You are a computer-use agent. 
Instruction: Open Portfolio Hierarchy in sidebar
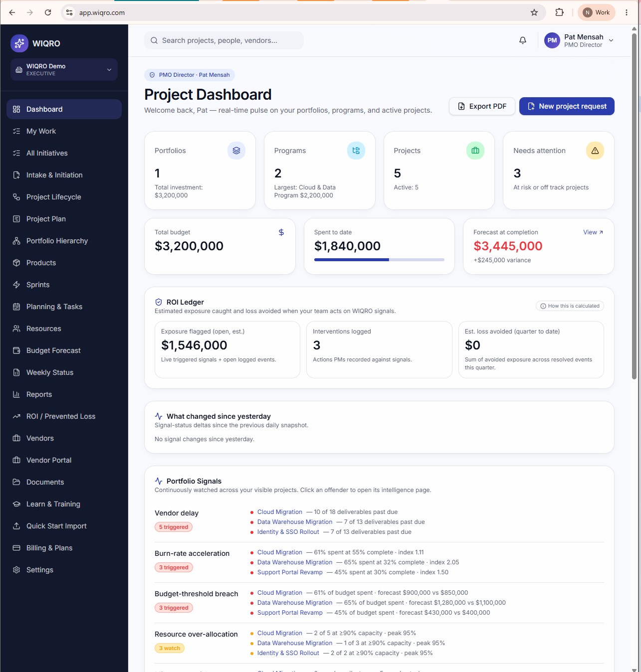[x=64, y=241]
